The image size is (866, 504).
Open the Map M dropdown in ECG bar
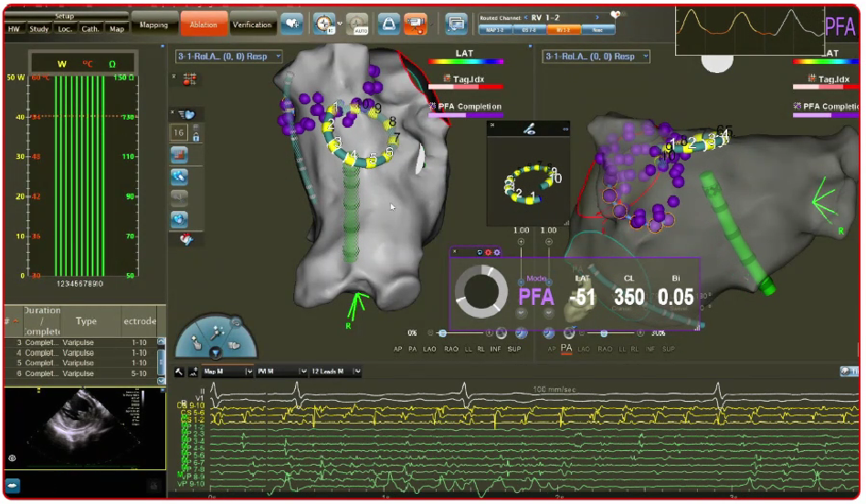(x=227, y=372)
